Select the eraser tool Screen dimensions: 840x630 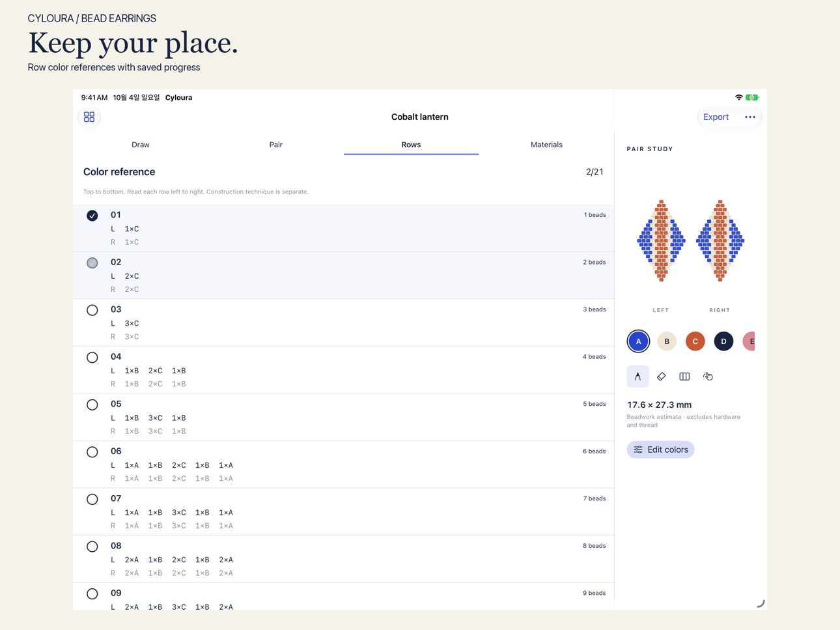click(x=662, y=377)
